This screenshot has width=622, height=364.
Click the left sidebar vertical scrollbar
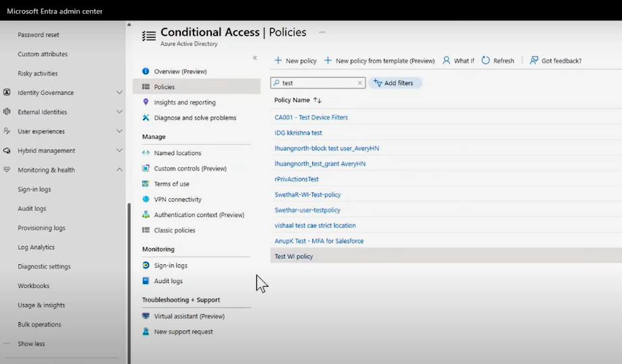(x=129, y=283)
